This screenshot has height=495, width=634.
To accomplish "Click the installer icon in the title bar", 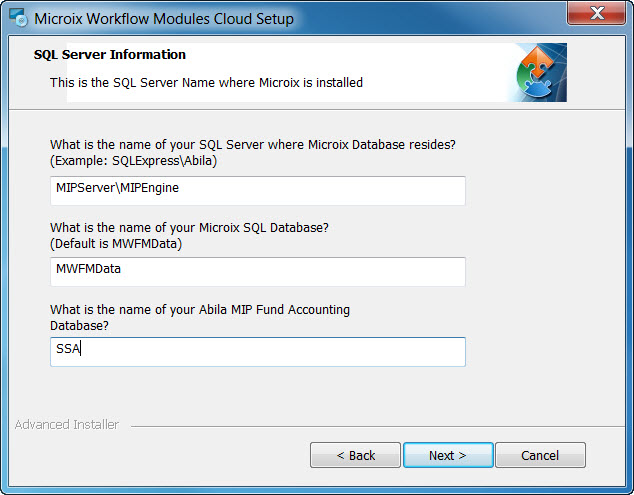I will [x=17, y=18].
